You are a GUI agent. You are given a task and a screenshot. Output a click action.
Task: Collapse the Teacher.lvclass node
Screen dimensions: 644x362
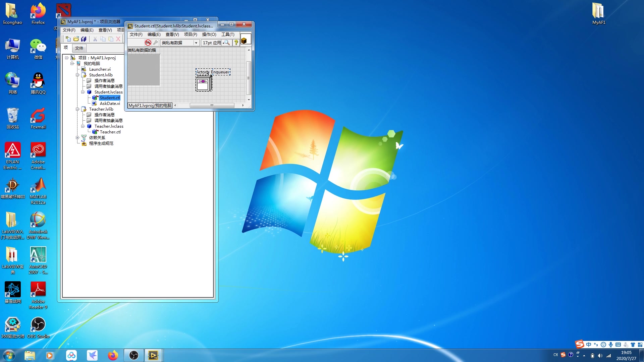coord(83,126)
